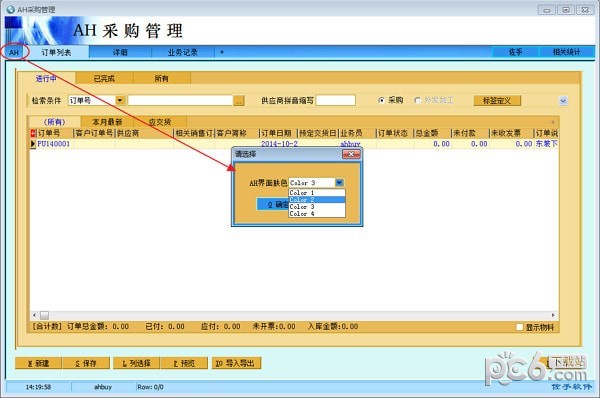Click the IO 导入导出 button
The image size is (600, 398).
pos(236,363)
